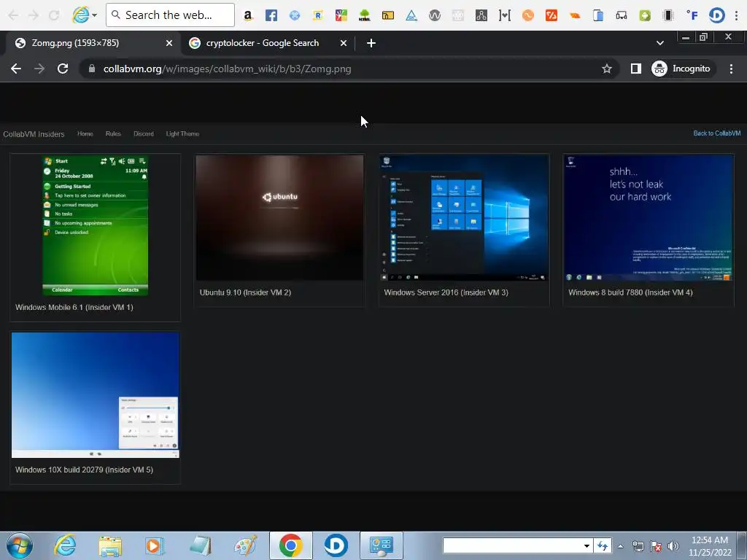View site information lock icon
This screenshot has height=560, width=747.
(x=92, y=69)
